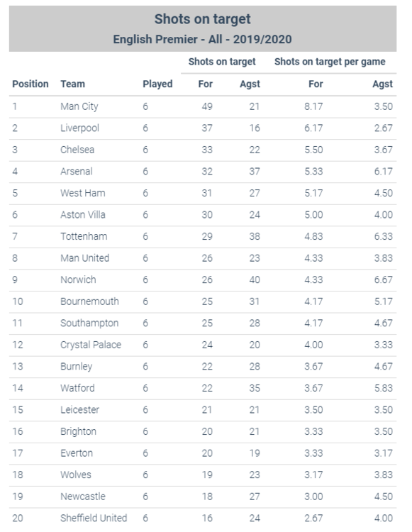Viewport: 412px width, 532px height.
Task: Choose the West Ham row
Action: [x=203, y=194]
